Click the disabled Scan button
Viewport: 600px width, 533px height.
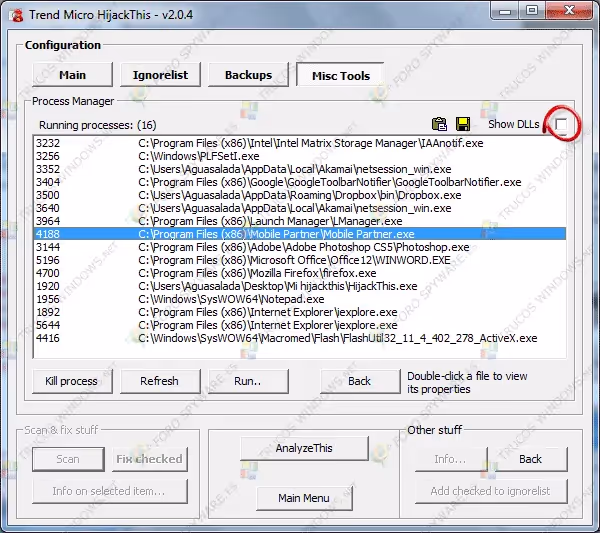click(x=68, y=459)
